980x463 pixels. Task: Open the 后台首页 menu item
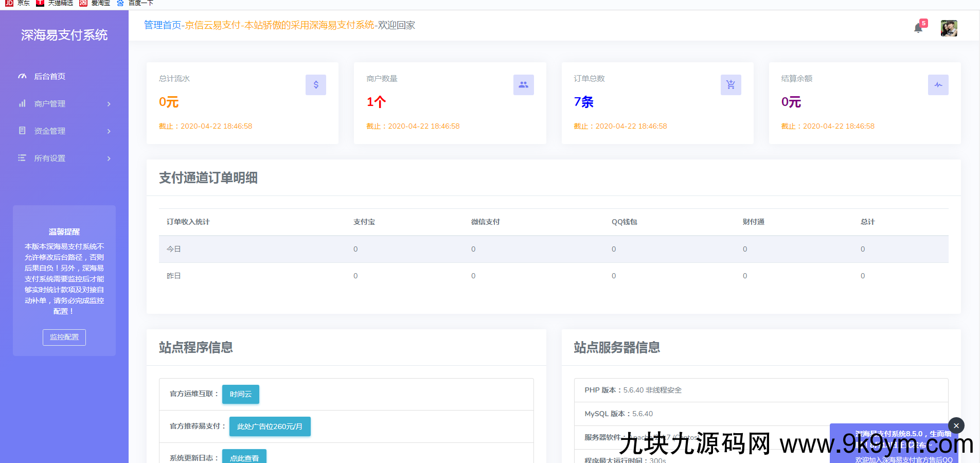pos(50,76)
